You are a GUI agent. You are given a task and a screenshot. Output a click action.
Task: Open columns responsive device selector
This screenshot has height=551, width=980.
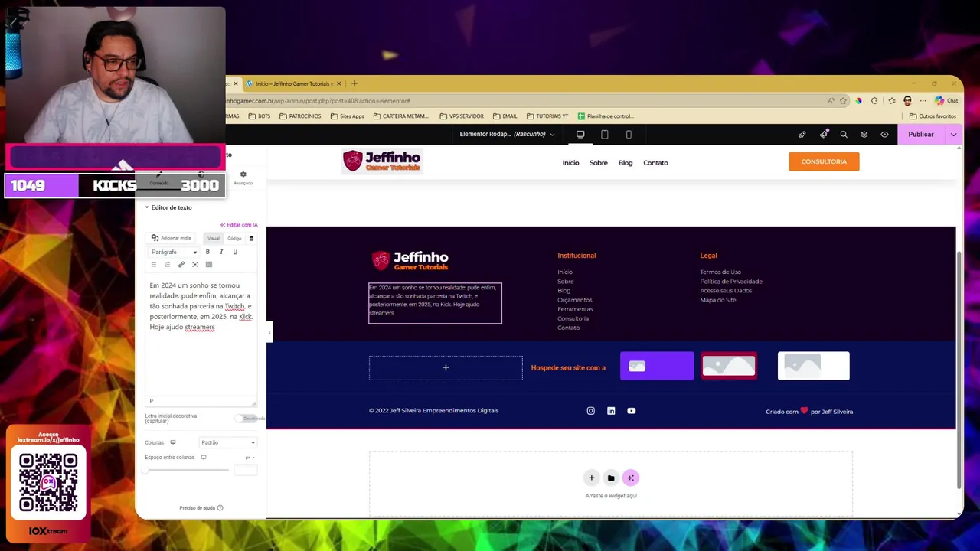(x=173, y=442)
